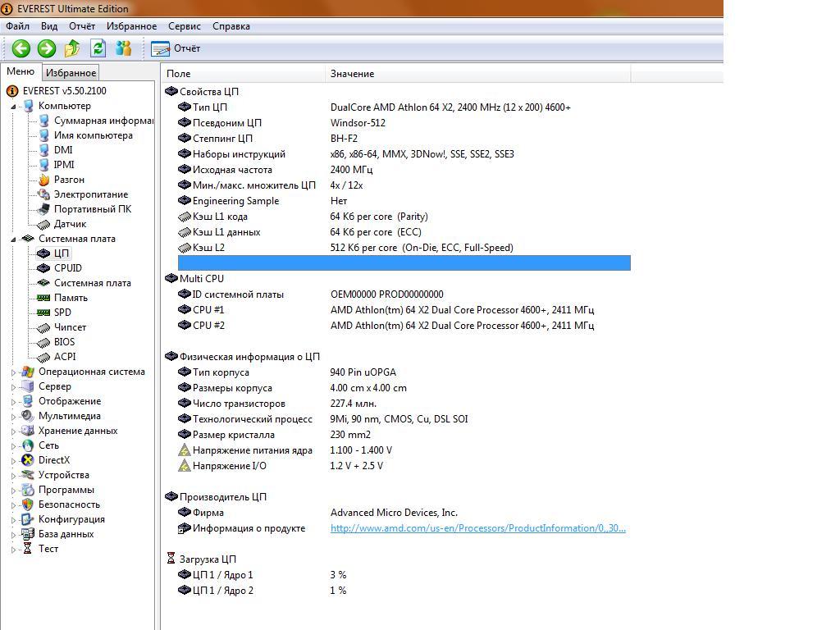The image size is (840, 630).
Task: Click the laptop icon for Портативный ПК
Action: point(44,209)
